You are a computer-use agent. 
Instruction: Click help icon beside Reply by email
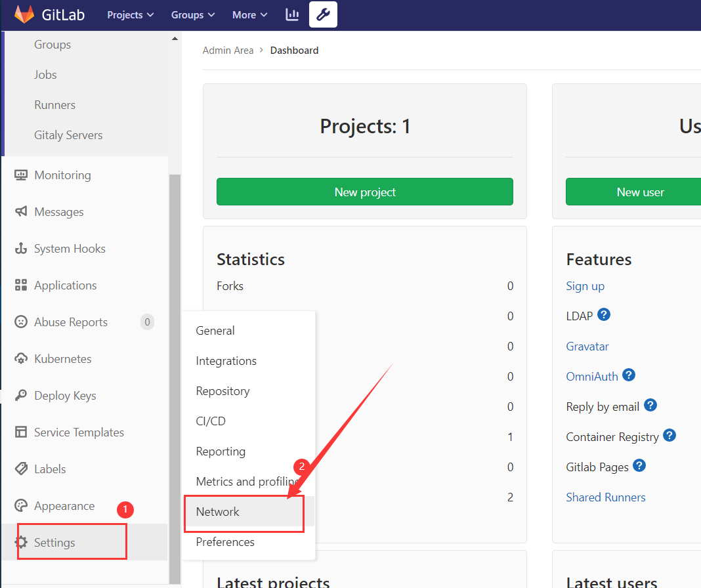pyautogui.click(x=650, y=405)
